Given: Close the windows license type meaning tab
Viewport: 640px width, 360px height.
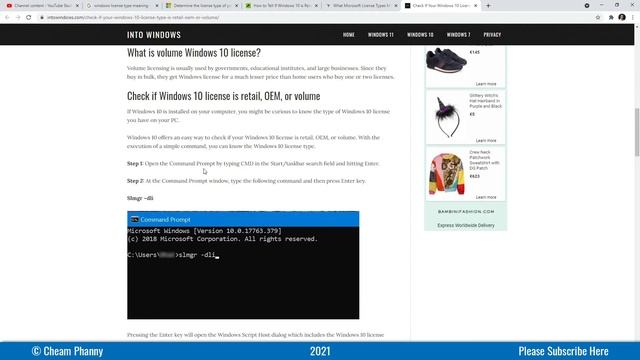Looking at the screenshot, I should coord(157,6).
